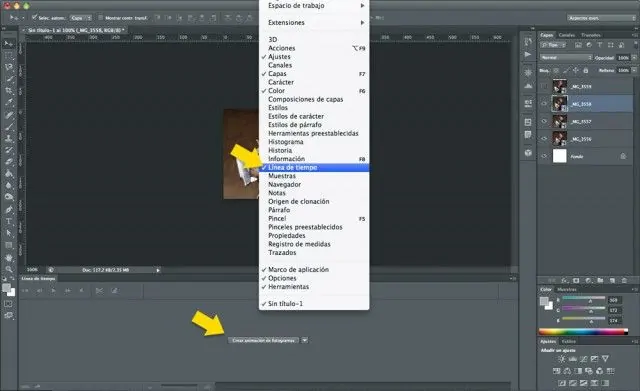Choose Propiedades from the menu
640x391 pixels.
coord(287,235)
